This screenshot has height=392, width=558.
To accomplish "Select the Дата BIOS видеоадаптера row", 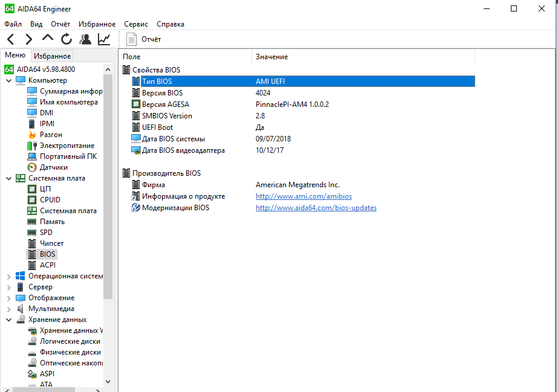I will (303, 150).
